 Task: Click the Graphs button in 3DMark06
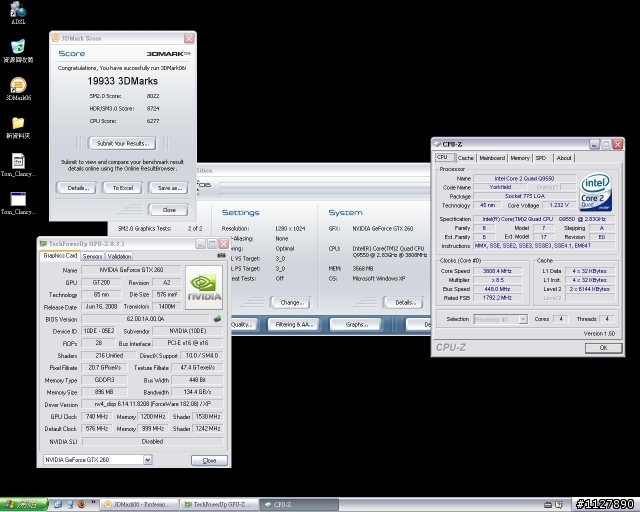356,325
